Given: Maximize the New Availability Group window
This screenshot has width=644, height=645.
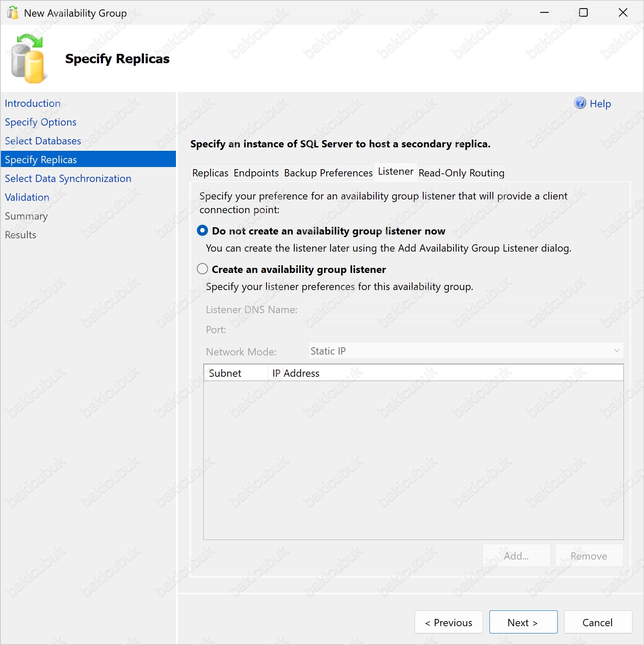Looking at the screenshot, I should (x=583, y=13).
